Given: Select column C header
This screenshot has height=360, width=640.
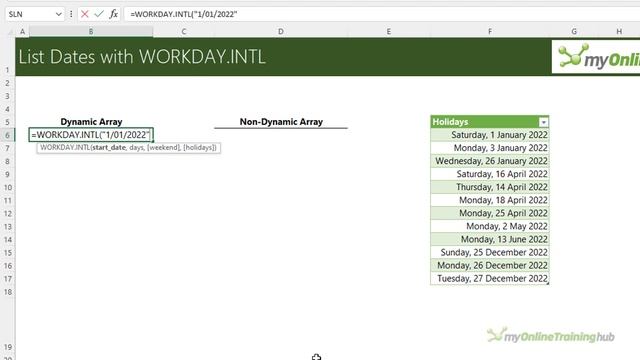Looking at the screenshot, I should (184, 31).
